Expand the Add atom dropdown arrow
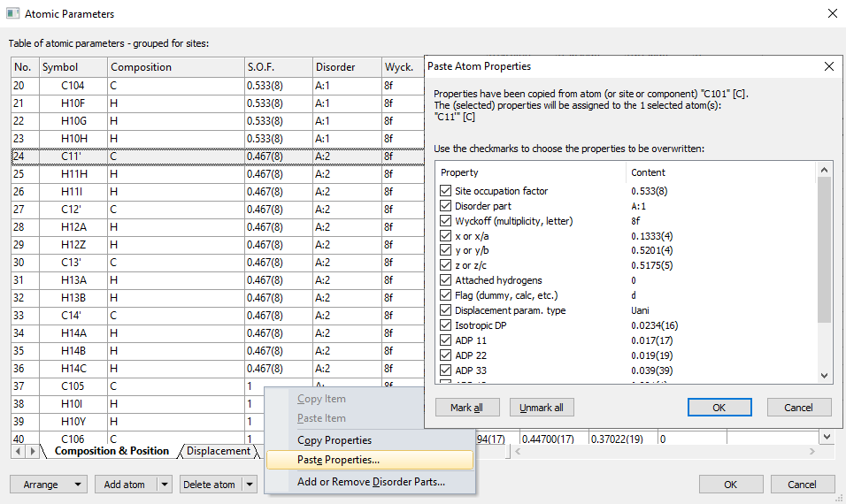The width and height of the screenshot is (846, 504). [164, 485]
